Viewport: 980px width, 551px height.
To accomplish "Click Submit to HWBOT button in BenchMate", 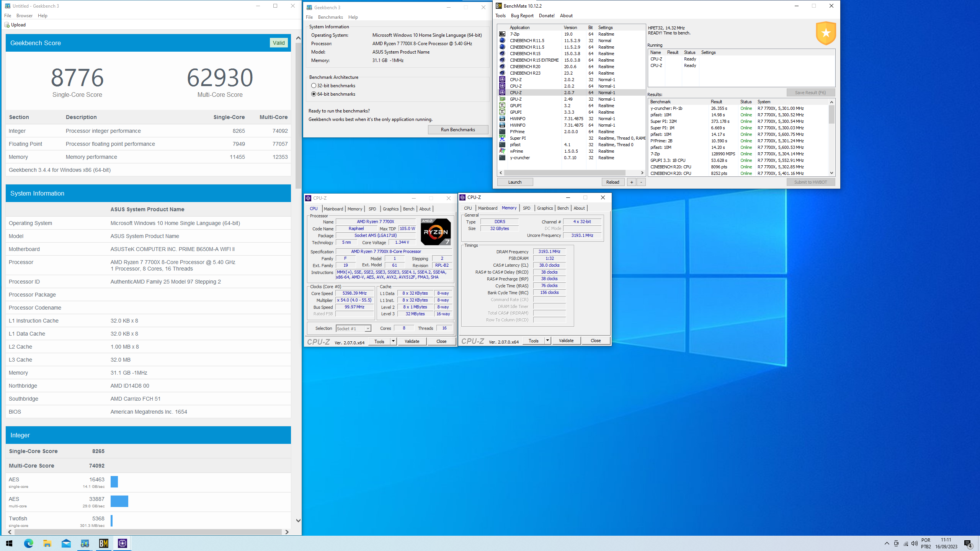I will 810,182.
